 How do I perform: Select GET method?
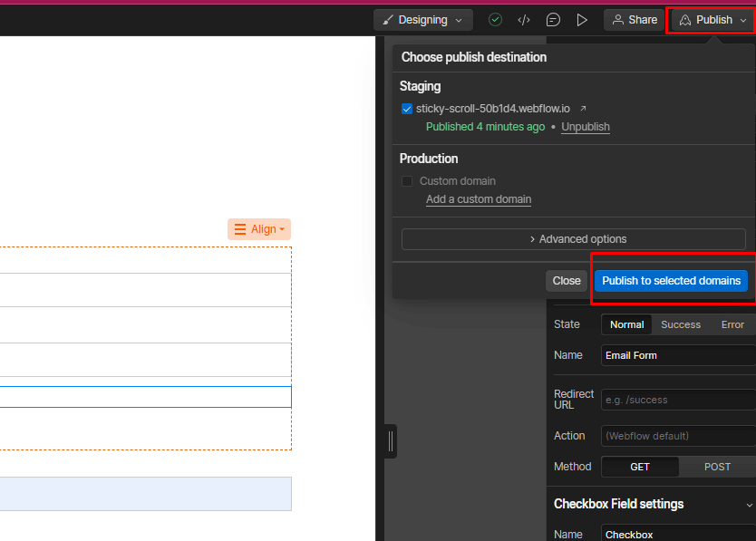[x=640, y=467]
